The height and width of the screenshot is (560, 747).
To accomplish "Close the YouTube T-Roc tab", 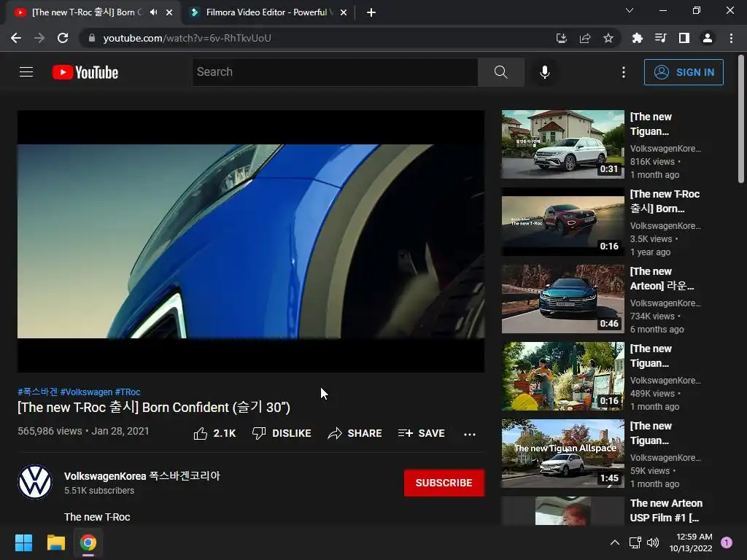I will [x=169, y=12].
